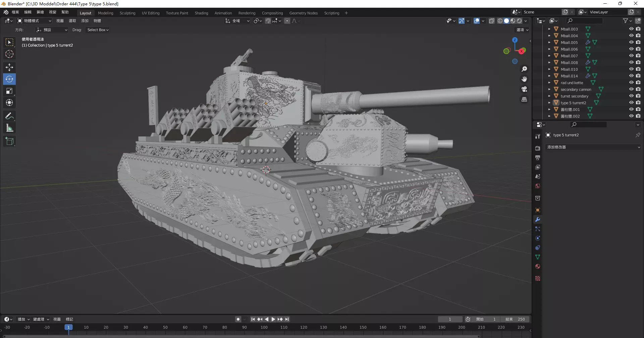
Task: Click the end frame 250 field
Action: tap(515, 319)
